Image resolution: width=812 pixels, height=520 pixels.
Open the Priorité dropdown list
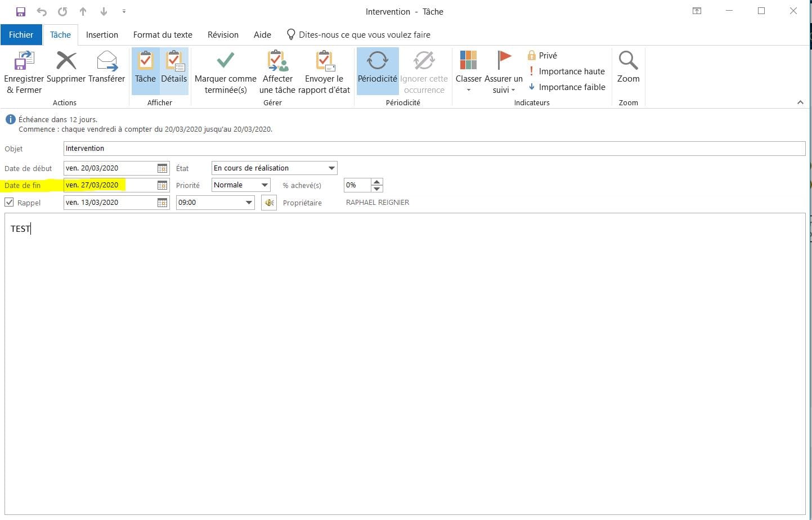coord(264,185)
